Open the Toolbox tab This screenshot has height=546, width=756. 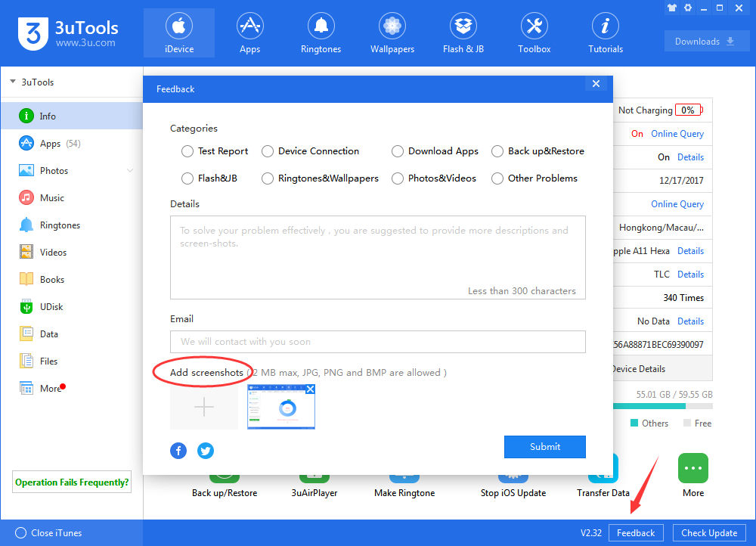pos(534,33)
